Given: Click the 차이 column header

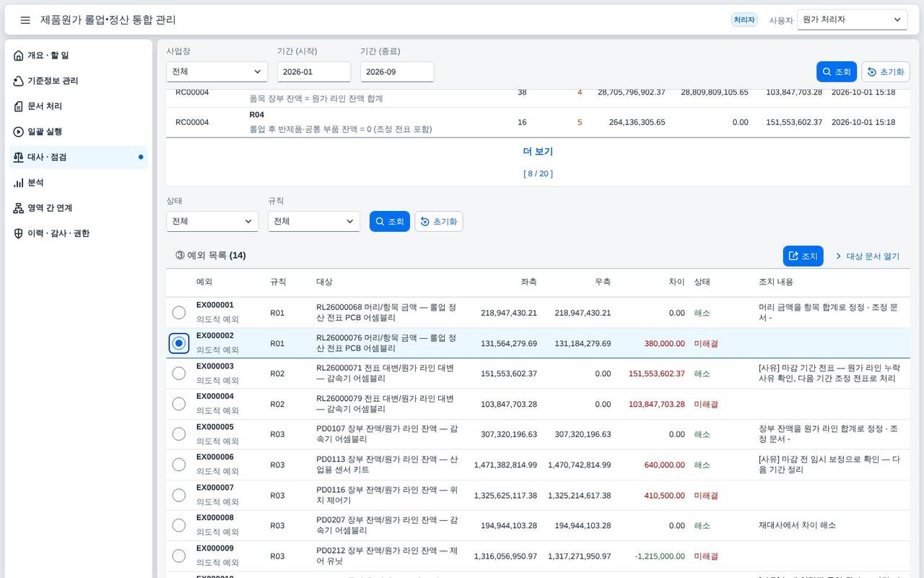Looking at the screenshot, I should click(x=676, y=282).
